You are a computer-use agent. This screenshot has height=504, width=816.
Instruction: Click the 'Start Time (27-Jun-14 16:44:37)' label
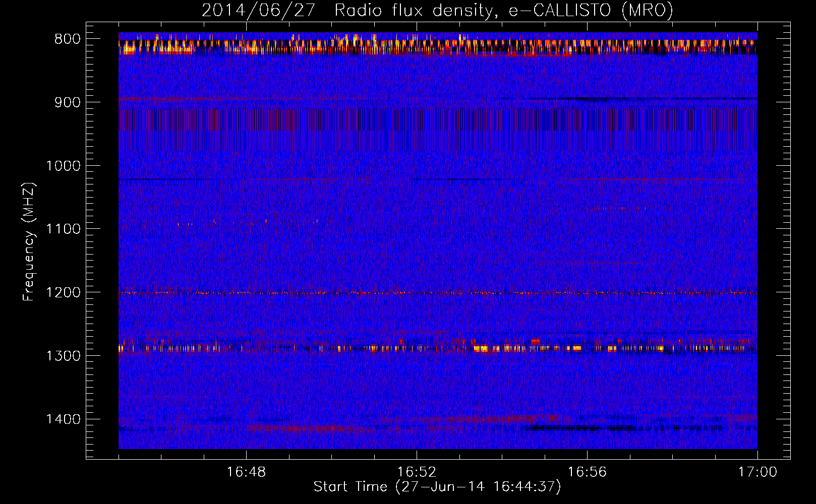[x=437, y=486]
